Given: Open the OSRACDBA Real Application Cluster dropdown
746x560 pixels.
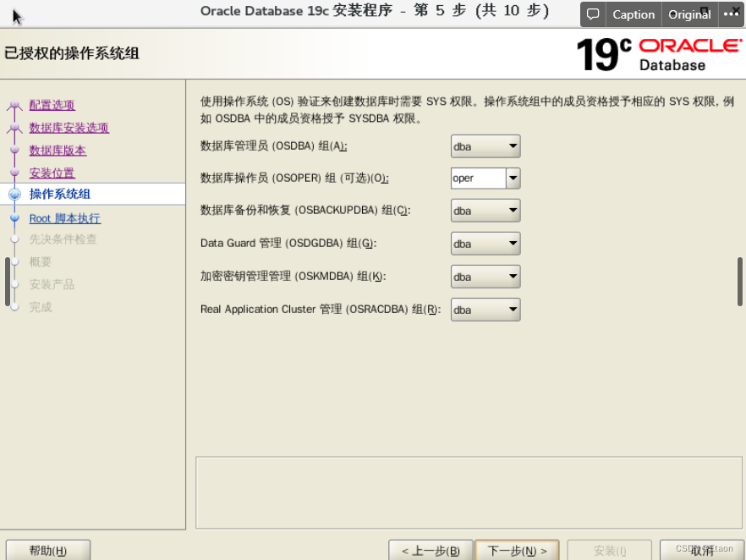Looking at the screenshot, I should click(x=485, y=310).
